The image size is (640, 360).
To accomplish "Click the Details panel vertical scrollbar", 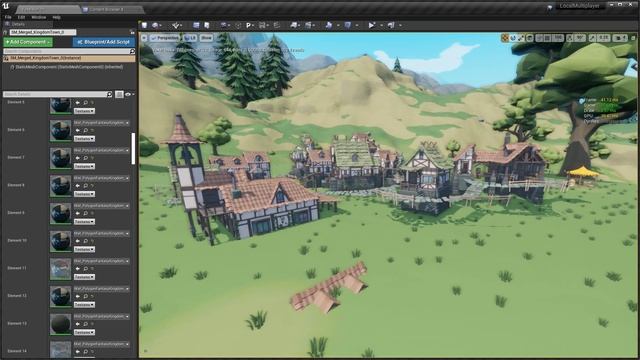I will (x=133, y=149).
